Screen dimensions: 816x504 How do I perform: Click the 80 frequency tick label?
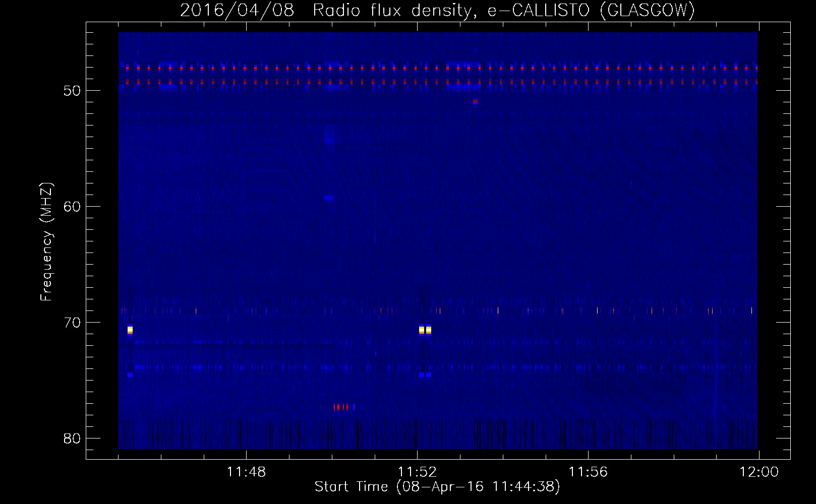click(72, 438)
